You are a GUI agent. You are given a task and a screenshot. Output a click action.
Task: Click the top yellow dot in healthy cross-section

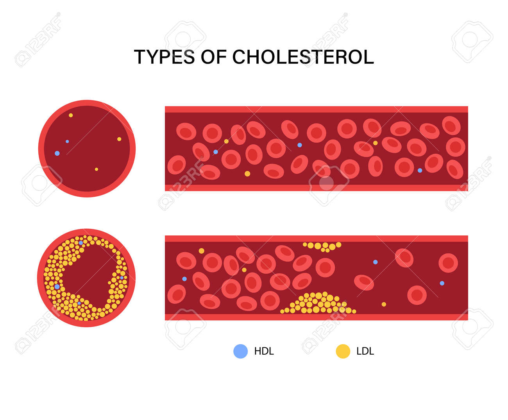click(x=71, y=115)
